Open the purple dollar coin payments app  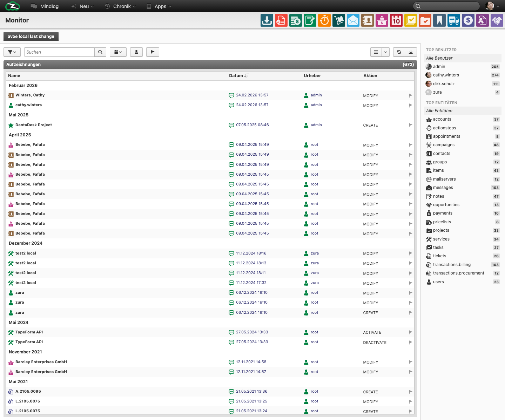coord(468,20)
